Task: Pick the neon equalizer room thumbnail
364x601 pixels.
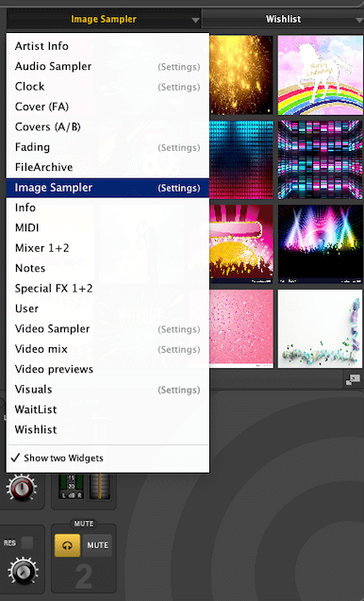Action: (320, 159)
